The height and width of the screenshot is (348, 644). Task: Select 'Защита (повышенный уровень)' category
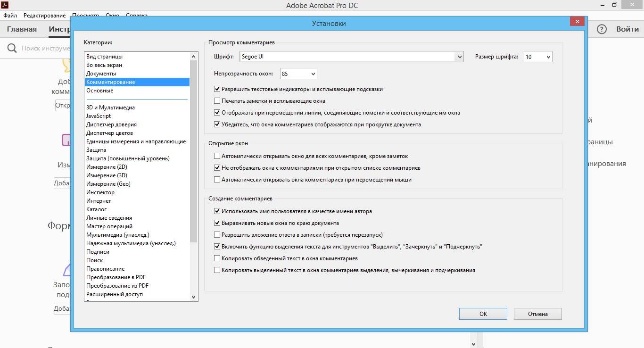pyautogui.click(x=137, y=158)
